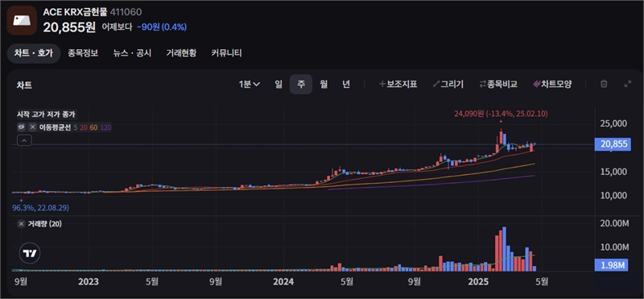Click the 거래량 (20) volume label

[44, 224]
